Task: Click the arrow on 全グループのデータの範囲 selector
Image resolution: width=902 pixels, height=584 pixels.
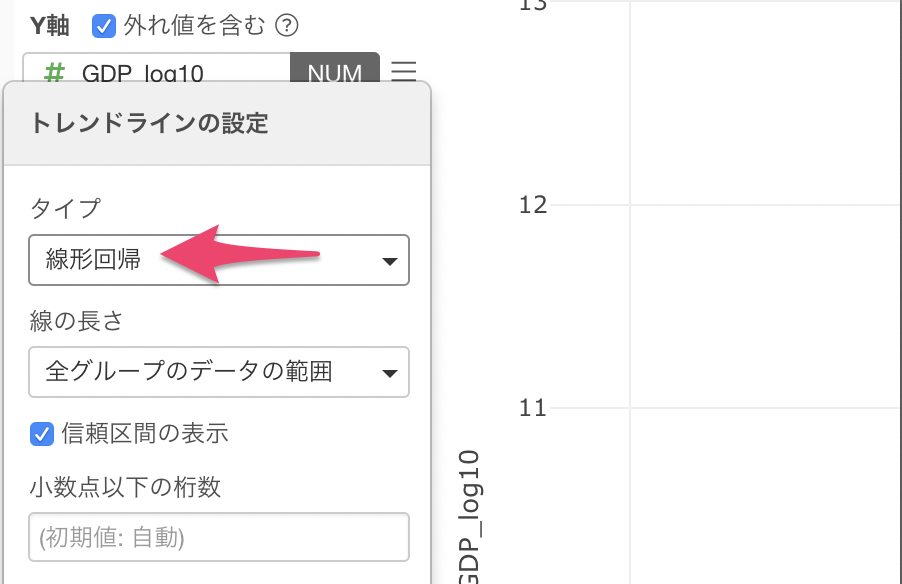Action: tap(389, 373)
